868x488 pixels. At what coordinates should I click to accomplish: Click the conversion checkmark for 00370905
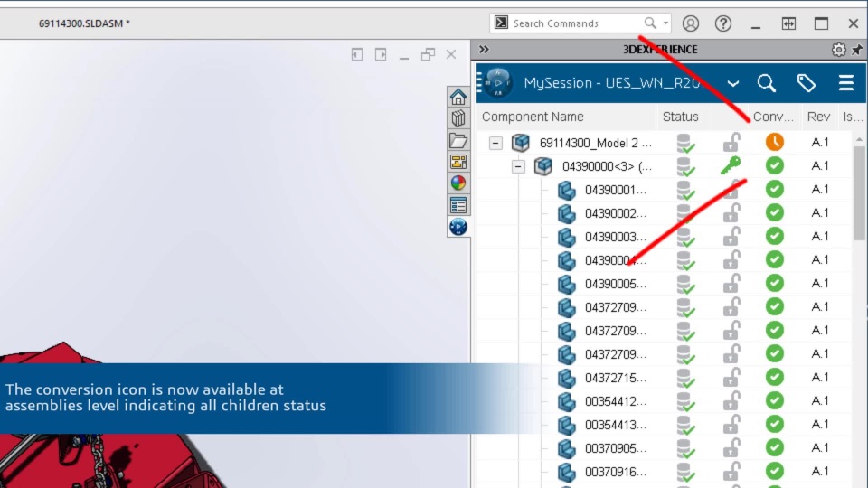coord(775,447)
